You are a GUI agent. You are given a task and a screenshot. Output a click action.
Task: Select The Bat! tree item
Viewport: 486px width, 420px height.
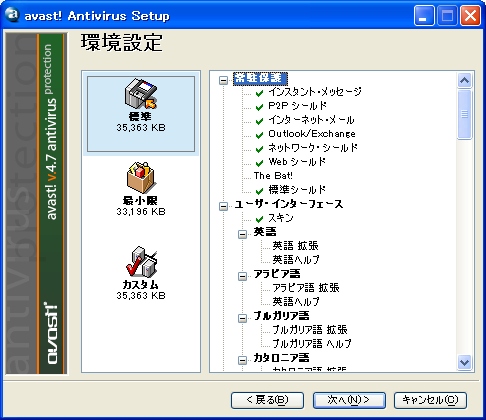point(273,176)
